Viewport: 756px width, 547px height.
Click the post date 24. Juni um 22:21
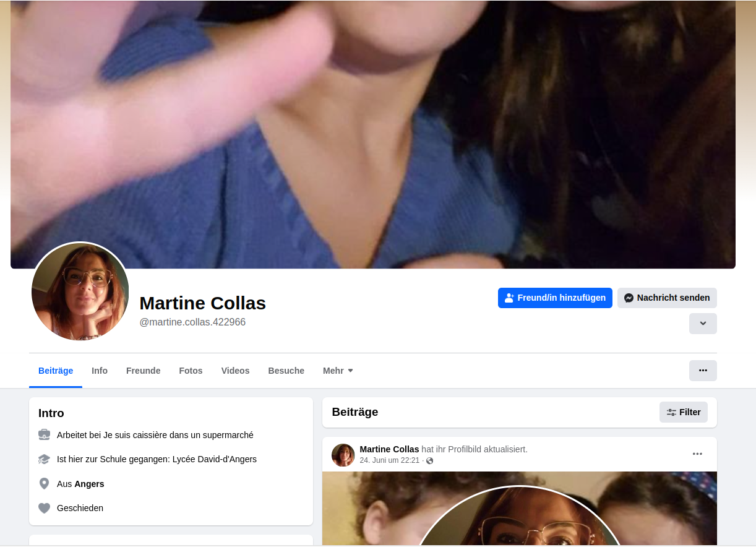tap(390, 460)
